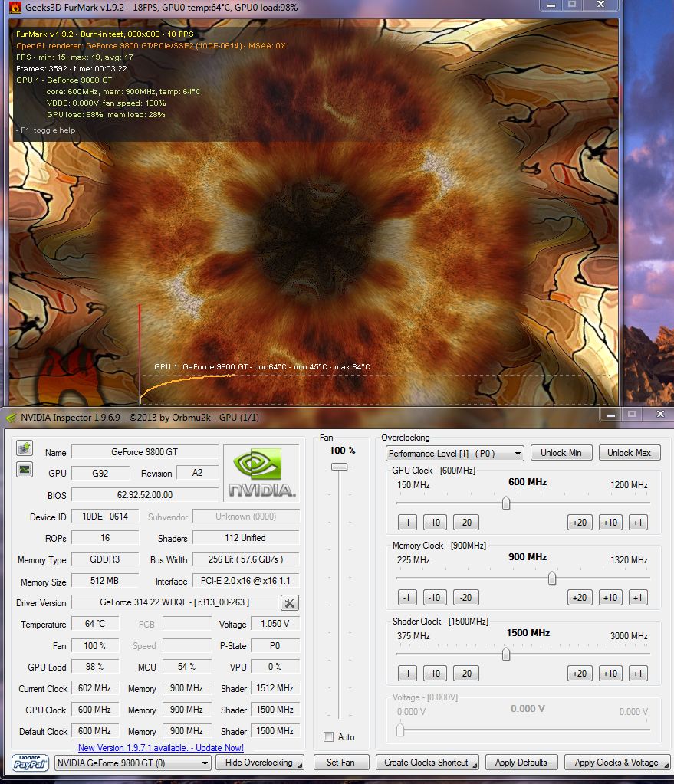
Task: Click the FurMark burn-in render area
Action: click(314, 212)
